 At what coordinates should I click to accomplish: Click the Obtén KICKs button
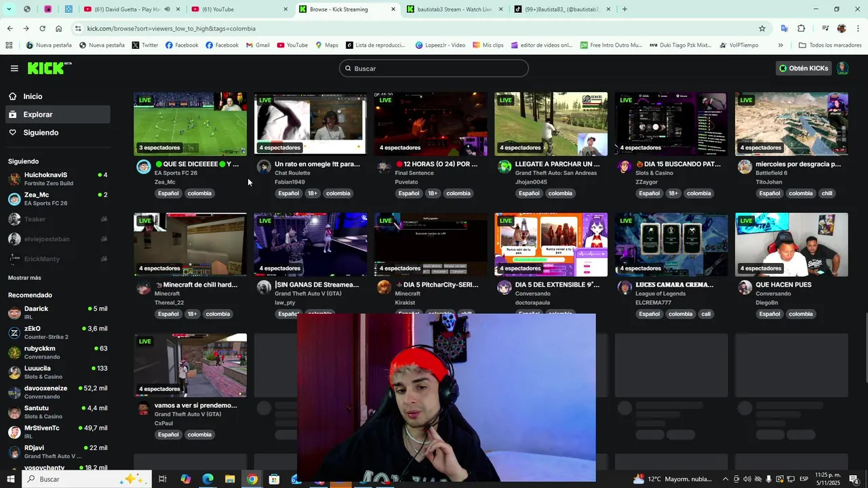click(x=804, y=68)
